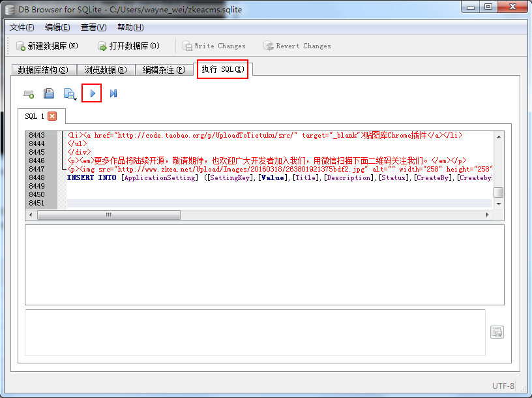
Task: Click the empty highlighted line 8451 in the editor
Action: [x=280, y=203]
